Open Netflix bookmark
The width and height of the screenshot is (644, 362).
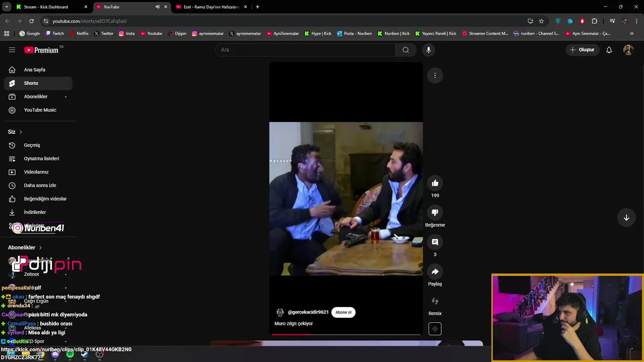tap(79, 34)
